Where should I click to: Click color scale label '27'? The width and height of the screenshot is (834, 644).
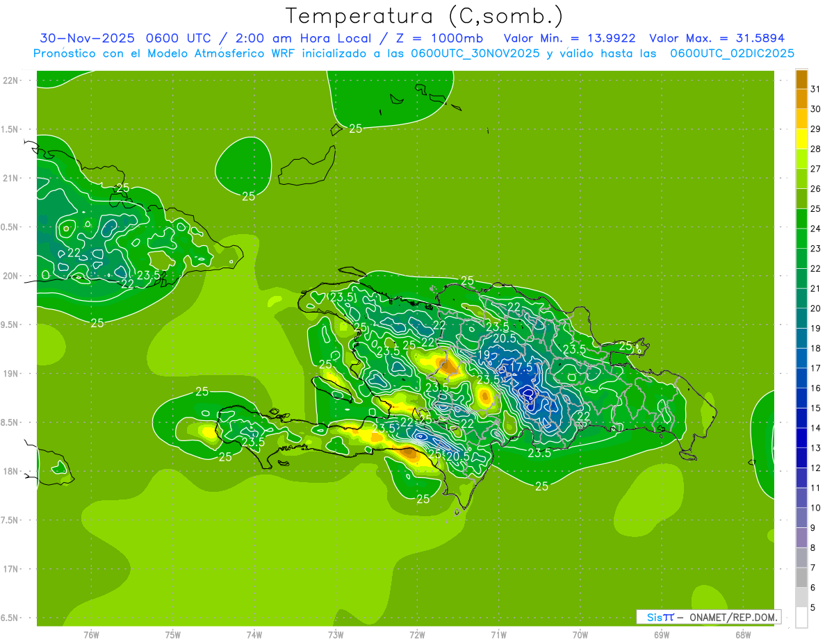pos(815,169)
